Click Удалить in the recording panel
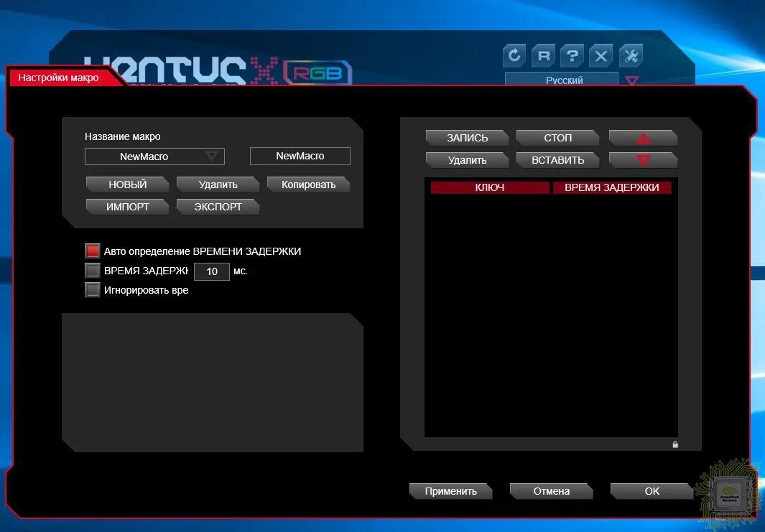Screen dimensions: 765x532 pyautogui.click(x=467, y=160)
